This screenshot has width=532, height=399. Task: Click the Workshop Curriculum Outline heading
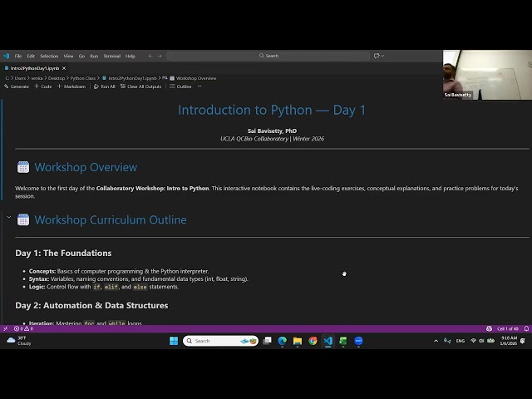[111, 219]
